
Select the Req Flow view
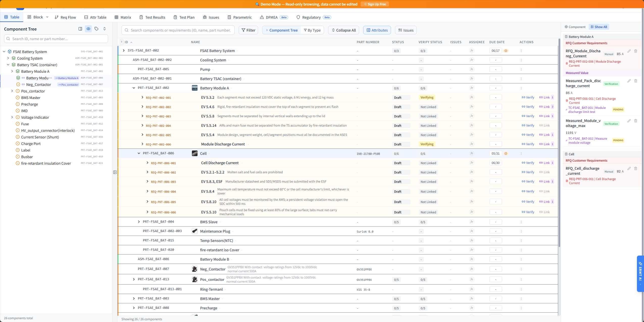click(65, 17)
